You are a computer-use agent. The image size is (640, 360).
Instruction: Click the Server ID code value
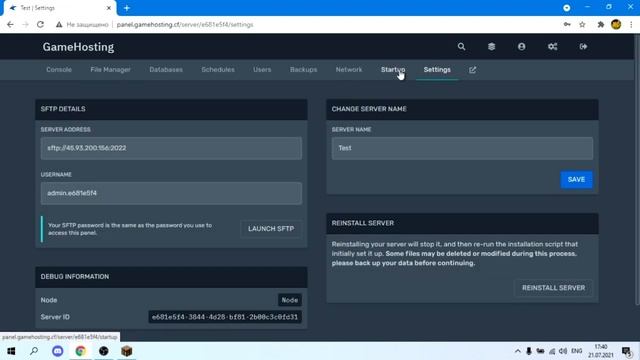[x=225, y=317]
